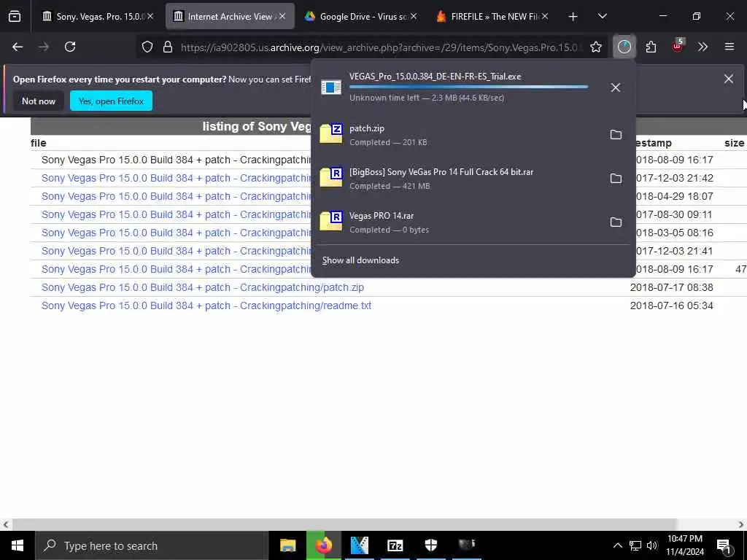Image resolution: width=747 pixels, height=560 pixels.
Task: Select the Internet Archive View tab
Action: point(230,17)
